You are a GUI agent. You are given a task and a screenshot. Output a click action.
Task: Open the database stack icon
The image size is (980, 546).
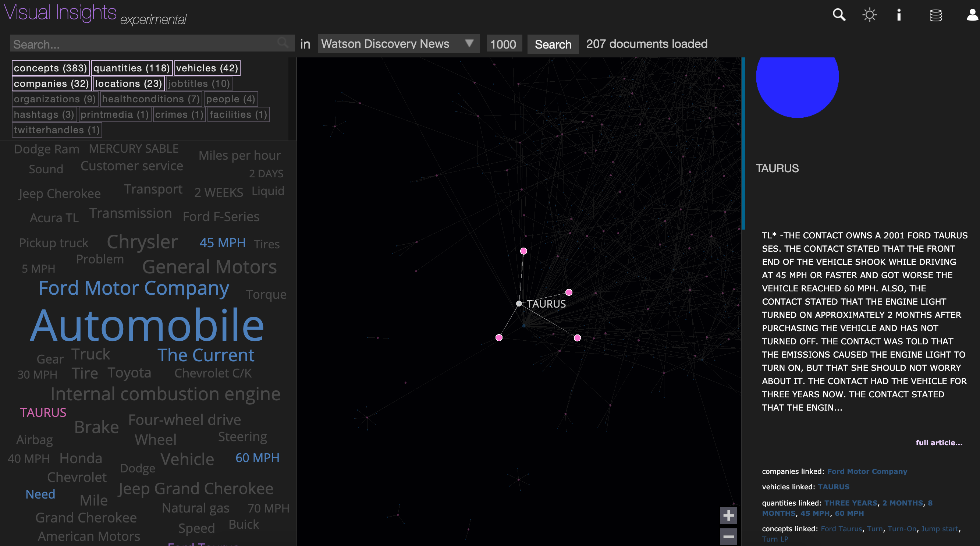935,15
